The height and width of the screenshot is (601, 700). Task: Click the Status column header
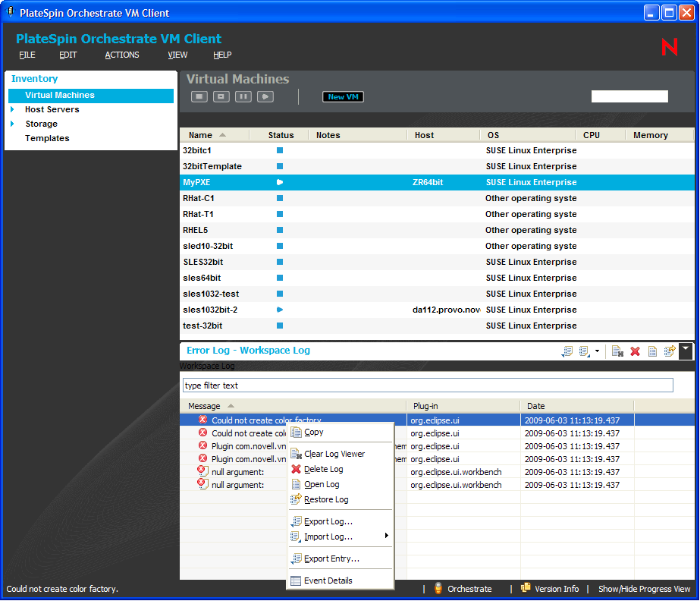281,135
